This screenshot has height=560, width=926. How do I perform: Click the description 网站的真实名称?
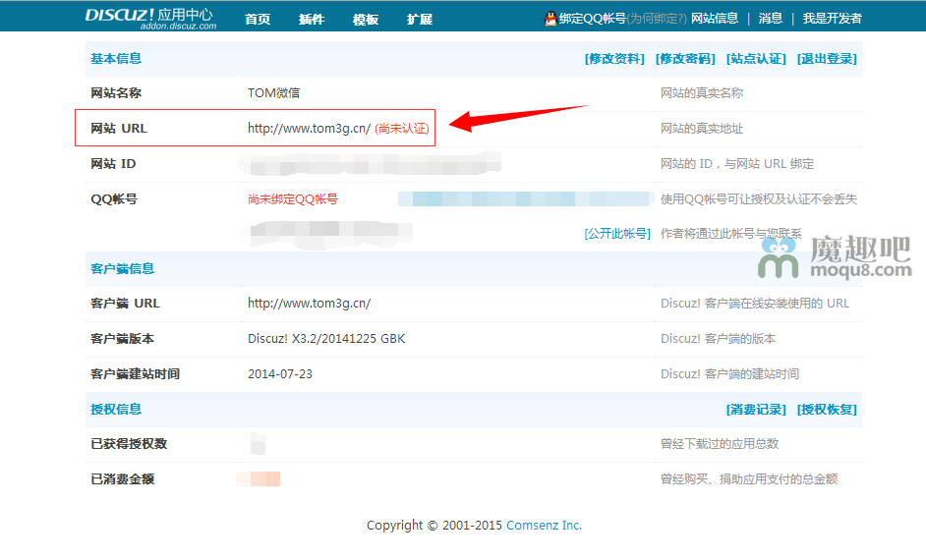click(x=702, y=92)
